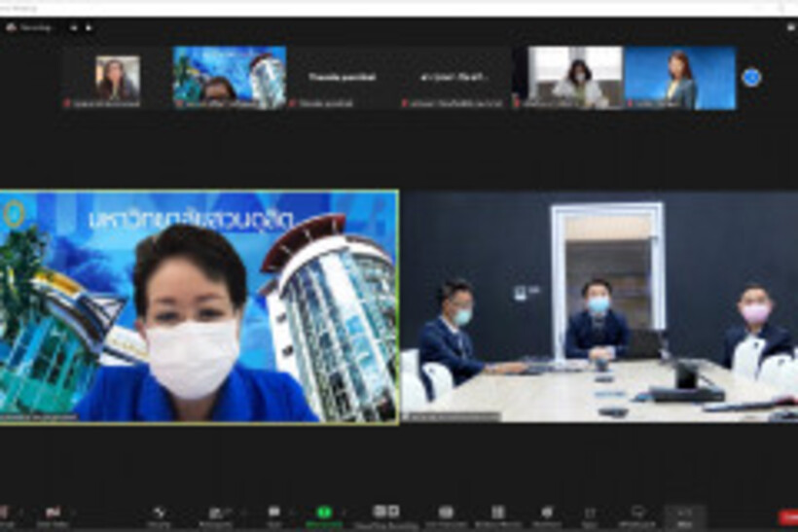Click the red End meeting button
The image size is (798, 532).
click(788, 516)
